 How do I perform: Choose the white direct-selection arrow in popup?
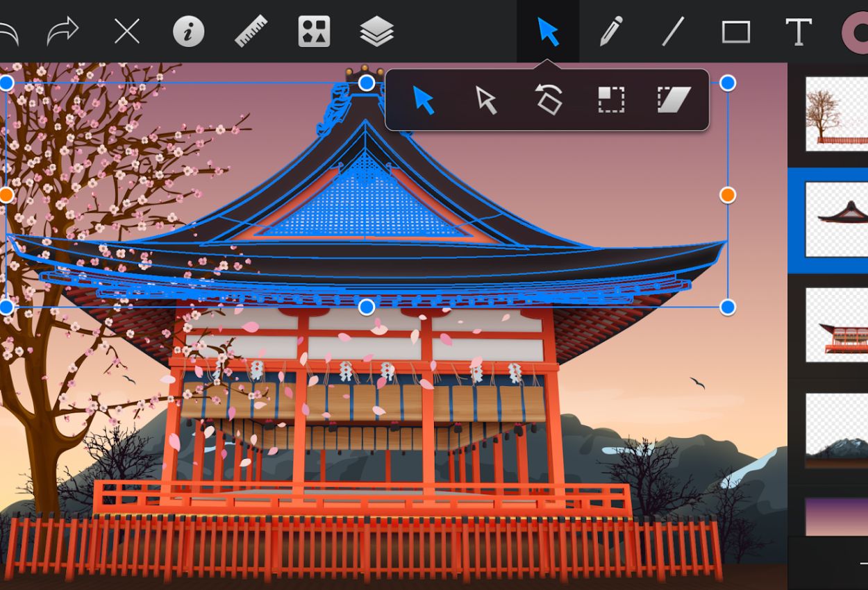[486, 100]
